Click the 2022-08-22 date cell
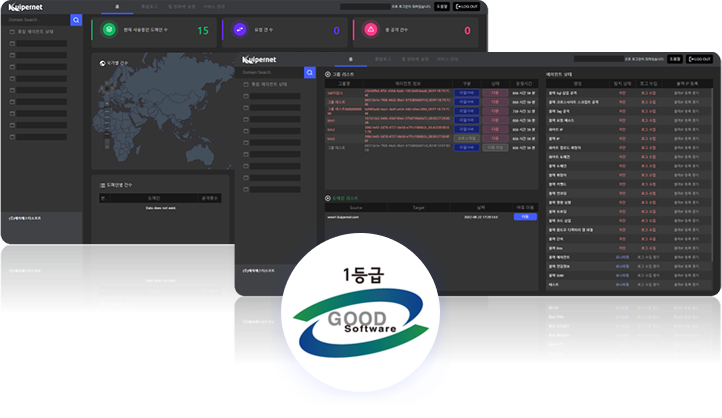 pos(481,217)
